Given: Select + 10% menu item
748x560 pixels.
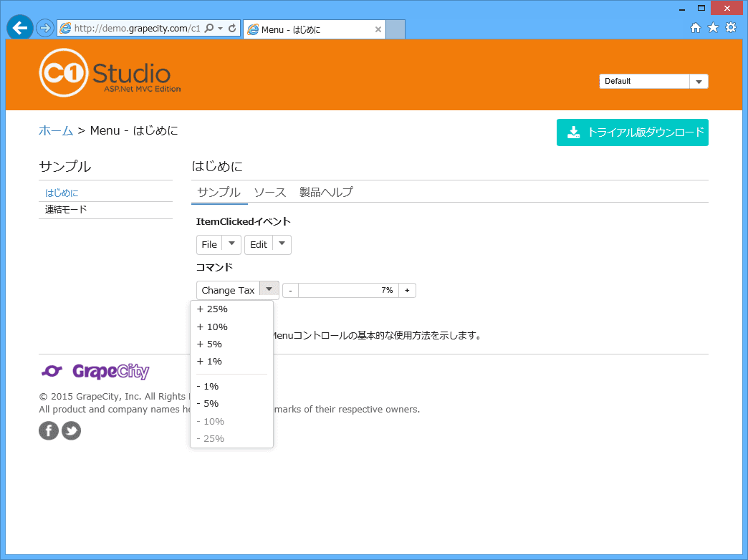Looking at the screenshot, I should point(232,327).
